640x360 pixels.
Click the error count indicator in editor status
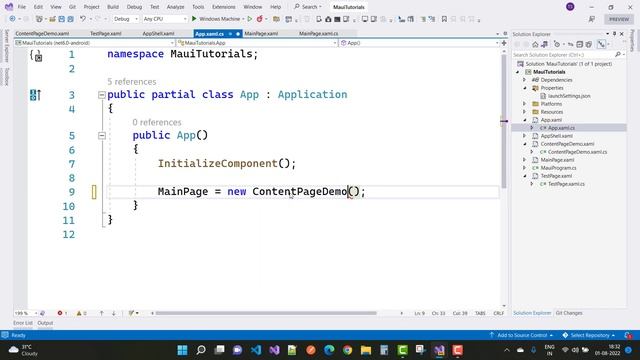click(62, 313)
